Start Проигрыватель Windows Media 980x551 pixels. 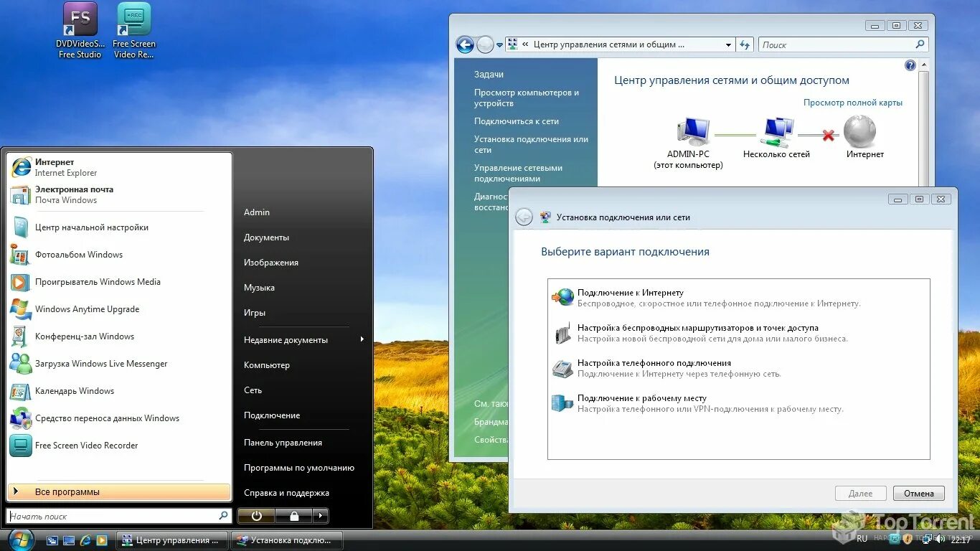[119, 282]
